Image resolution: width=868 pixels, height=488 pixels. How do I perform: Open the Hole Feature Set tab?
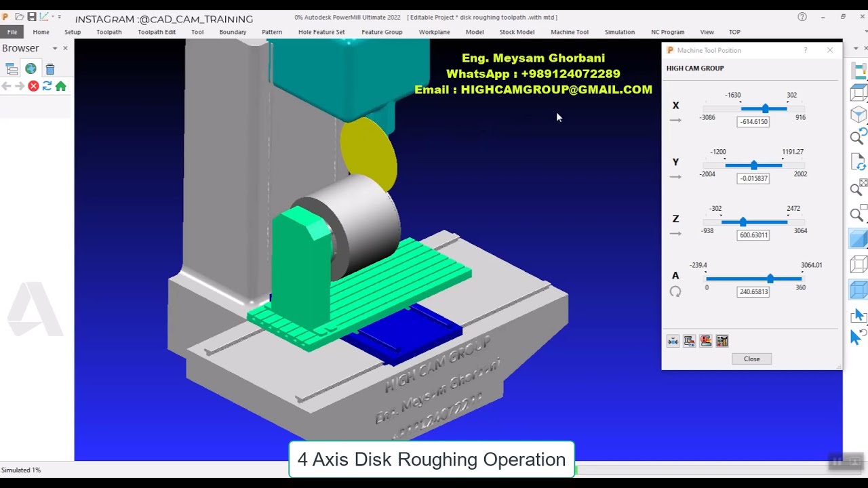(321, 32)
